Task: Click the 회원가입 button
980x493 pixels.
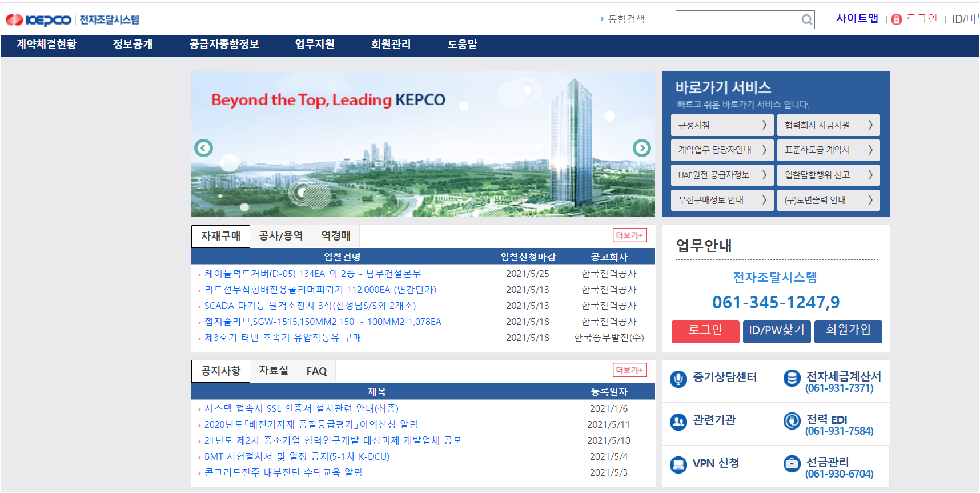Action: 848,331
